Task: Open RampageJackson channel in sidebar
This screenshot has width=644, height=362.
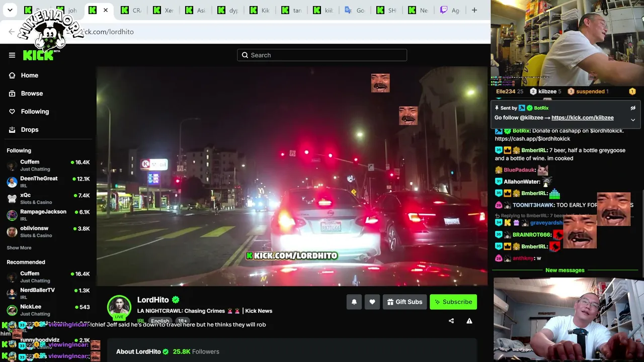Action: pos(48,215)
